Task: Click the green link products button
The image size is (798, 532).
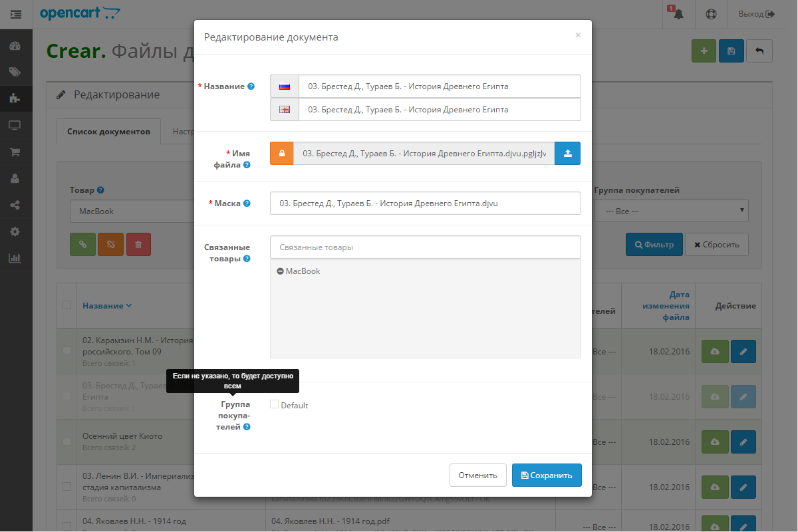Action: click(82, 244)
